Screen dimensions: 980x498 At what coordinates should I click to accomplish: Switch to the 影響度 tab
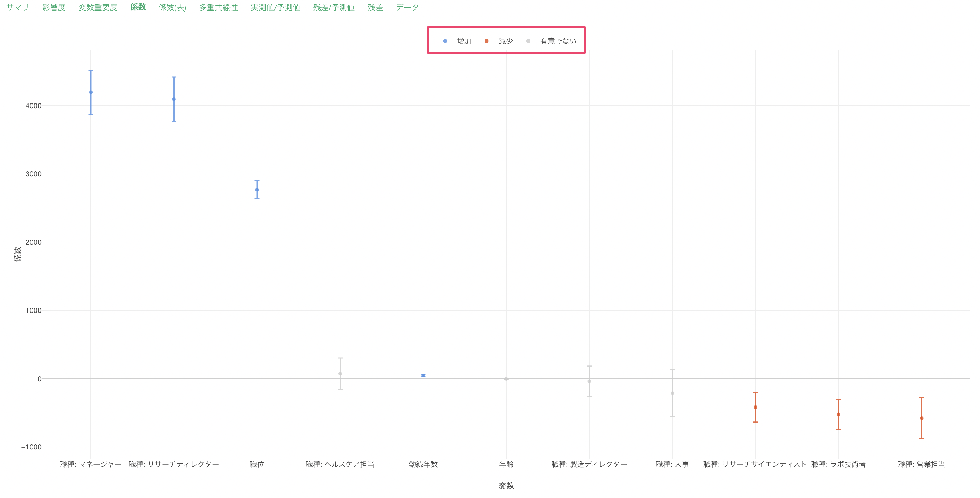point(54,7)
